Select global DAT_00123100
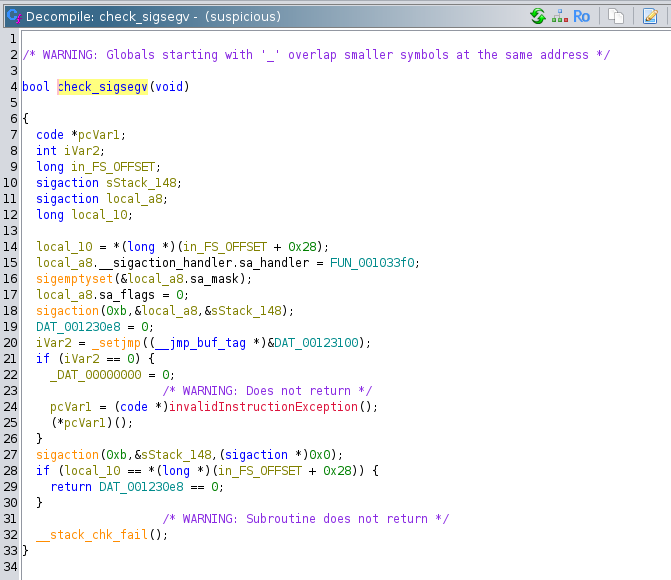 pos(316,343)
